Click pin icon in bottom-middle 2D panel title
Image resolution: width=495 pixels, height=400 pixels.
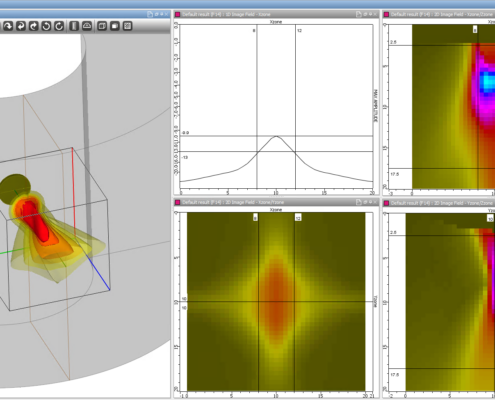pyautogui.click(x=370, y=202)
